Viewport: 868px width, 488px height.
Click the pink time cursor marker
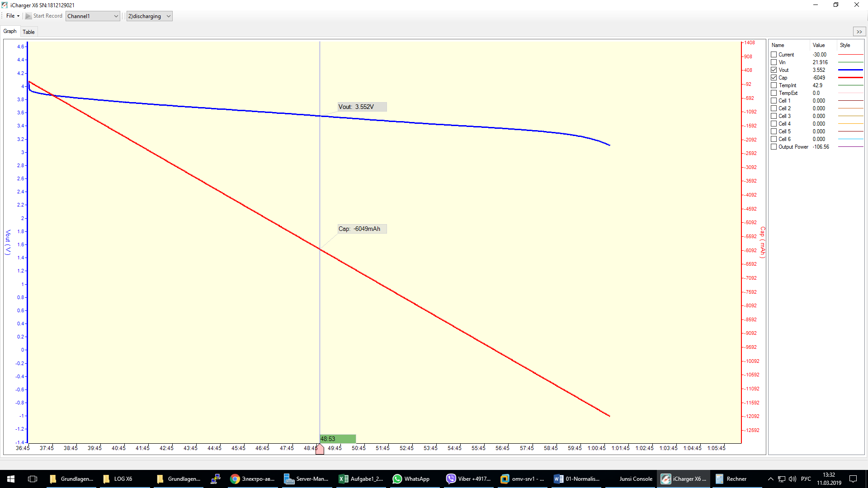(x=320, y=449)
